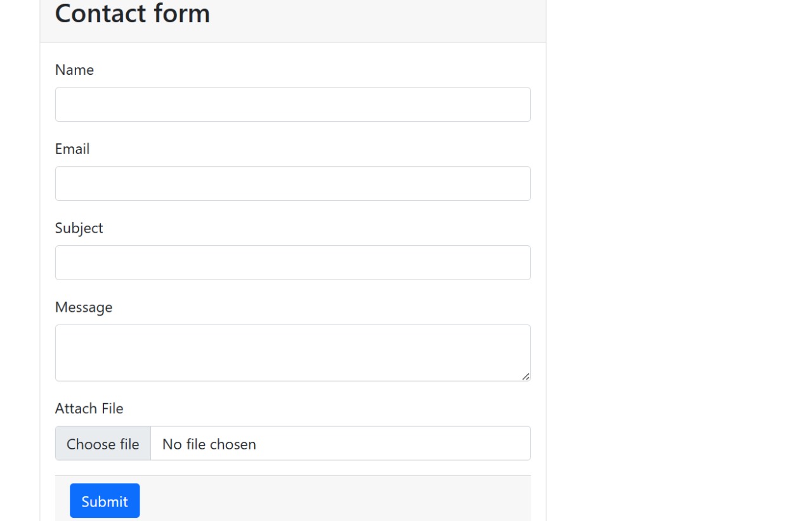Click the Subject field label
This screenshot has height=521, width=812.
[x=79, y=228]
